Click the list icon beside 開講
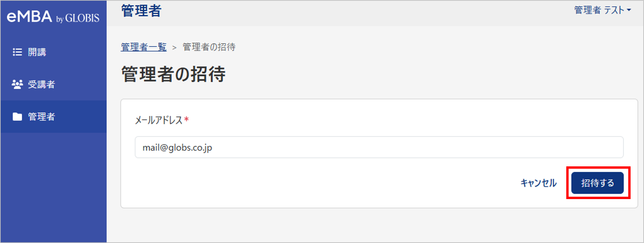 (17, 52)
